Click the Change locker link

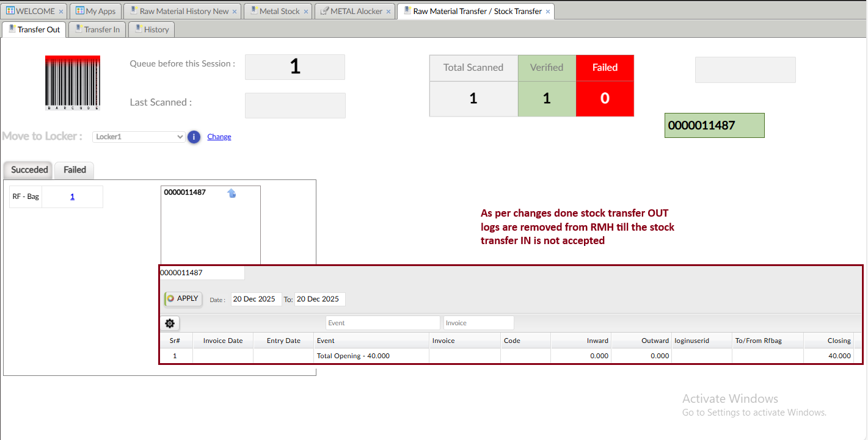tap(219, 137)
